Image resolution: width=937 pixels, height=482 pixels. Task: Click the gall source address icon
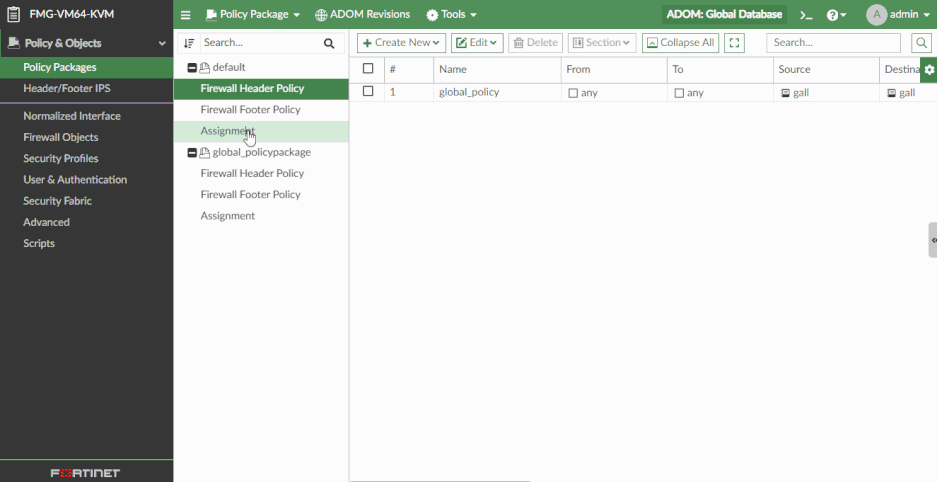pyautogui.click(x=785, y=93)
